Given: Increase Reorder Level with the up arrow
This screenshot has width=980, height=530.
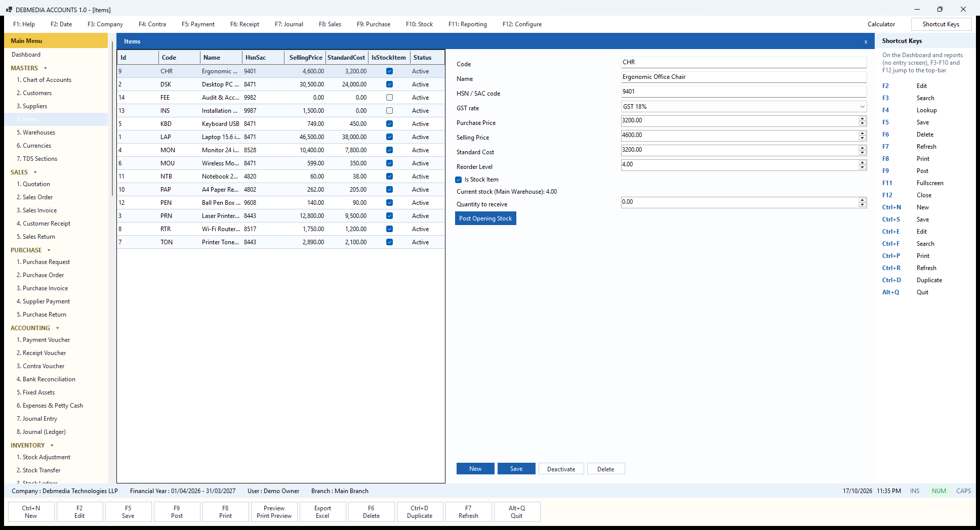Looking at the screenshot, I should click(863, 162).
